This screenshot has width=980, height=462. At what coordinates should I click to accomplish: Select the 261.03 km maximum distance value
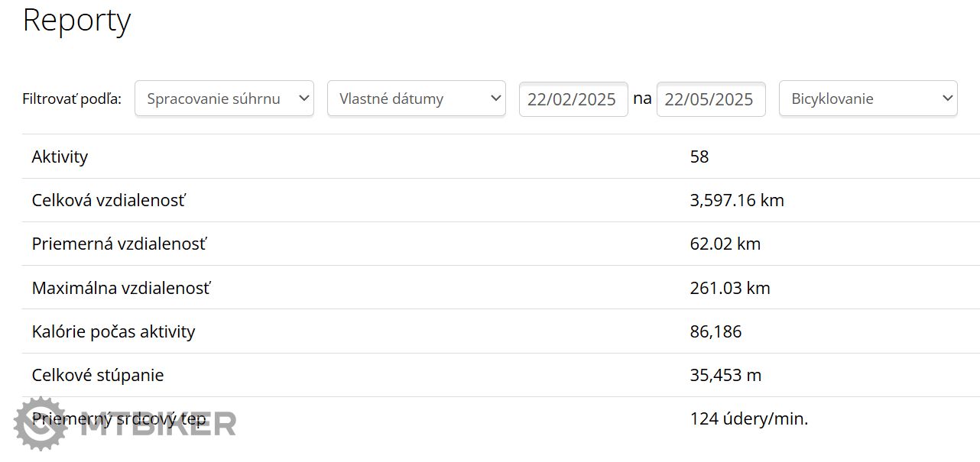tap(729, 288)
